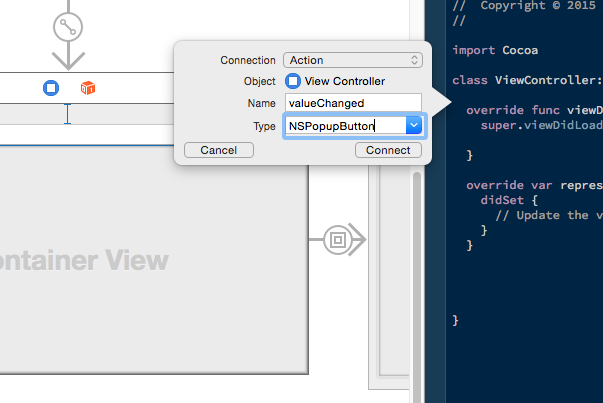Open the Connection dropdown showing Action

point(353,60)
